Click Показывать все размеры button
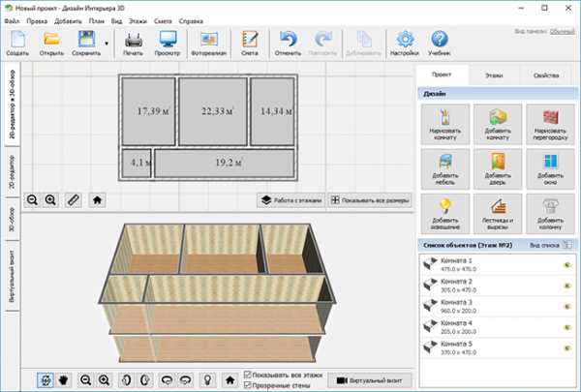 [x=370, y=200]
